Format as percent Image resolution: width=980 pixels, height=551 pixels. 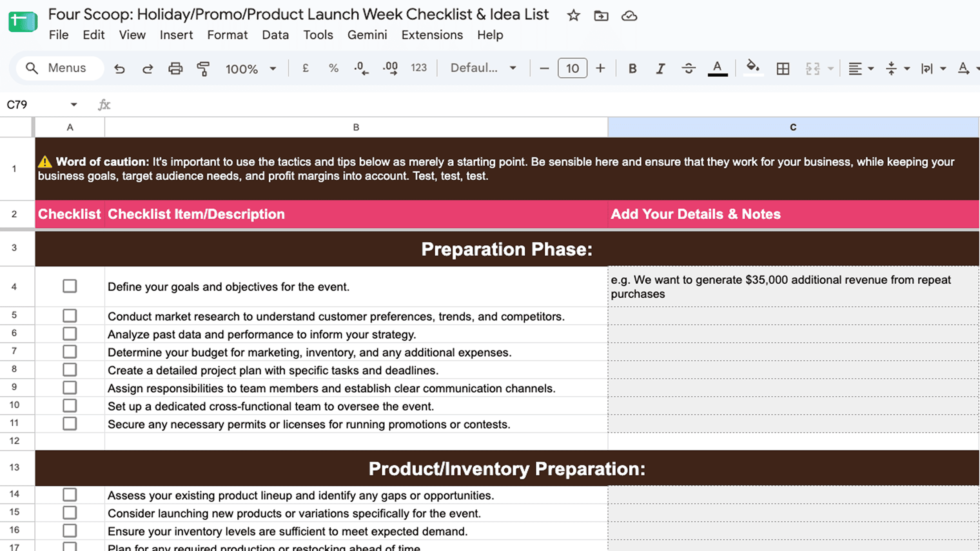coord(334,68)
